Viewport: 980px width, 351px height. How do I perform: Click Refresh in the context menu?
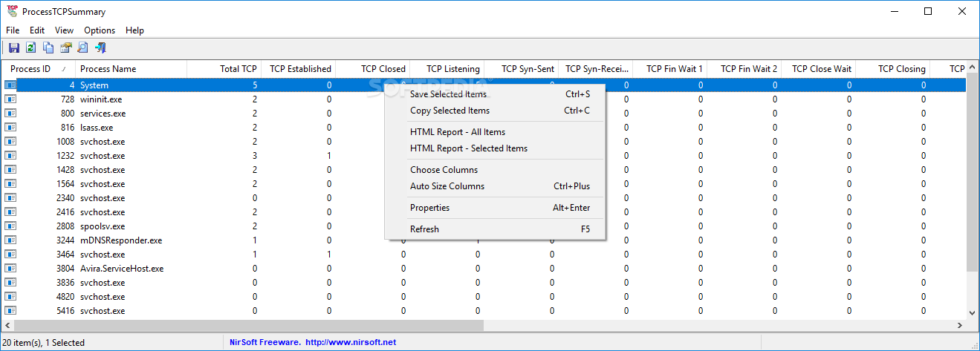click(x=496, y=229)
